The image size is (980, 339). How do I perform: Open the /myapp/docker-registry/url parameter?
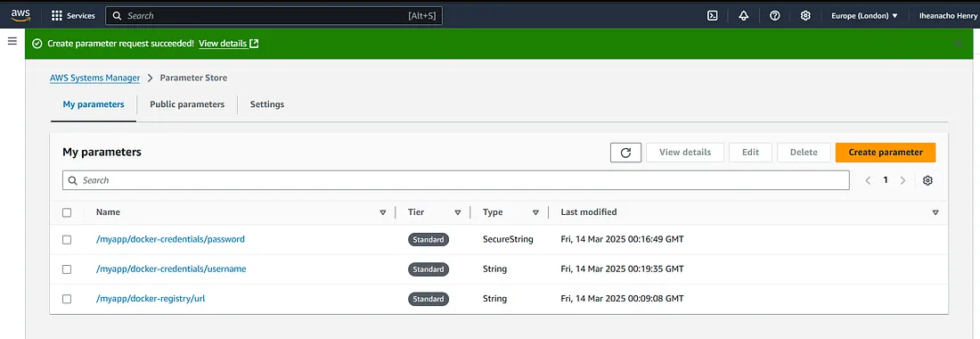pos(151,298)
